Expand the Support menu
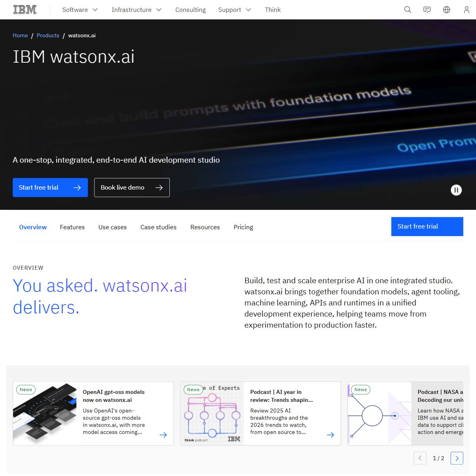Screen dimensions: 476x476 [234, 10]
